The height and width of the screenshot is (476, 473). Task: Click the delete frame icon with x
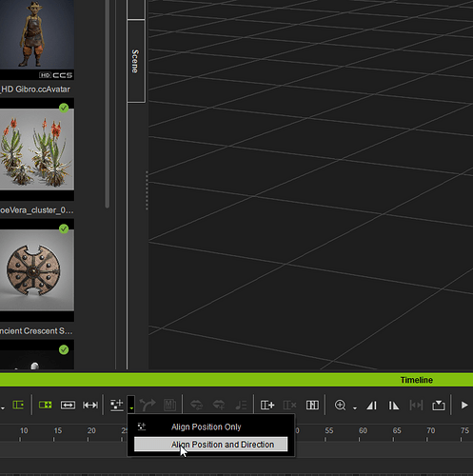pyautogui.click(x=289, y=405)
